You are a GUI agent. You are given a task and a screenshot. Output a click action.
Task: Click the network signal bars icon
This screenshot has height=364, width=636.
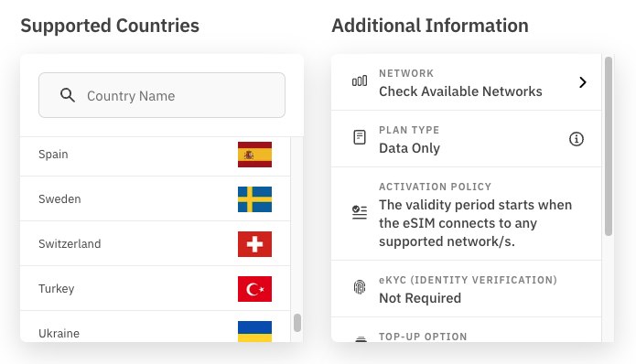360,81
